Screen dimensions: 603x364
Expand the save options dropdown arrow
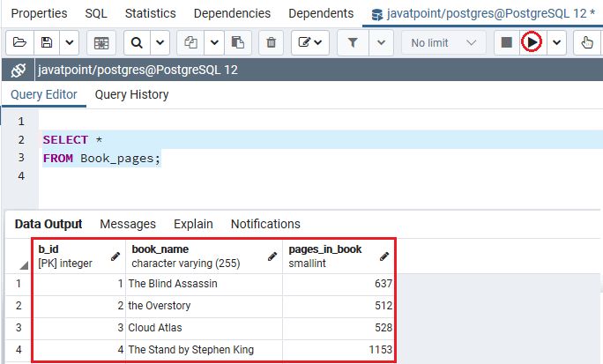point(70,42)
